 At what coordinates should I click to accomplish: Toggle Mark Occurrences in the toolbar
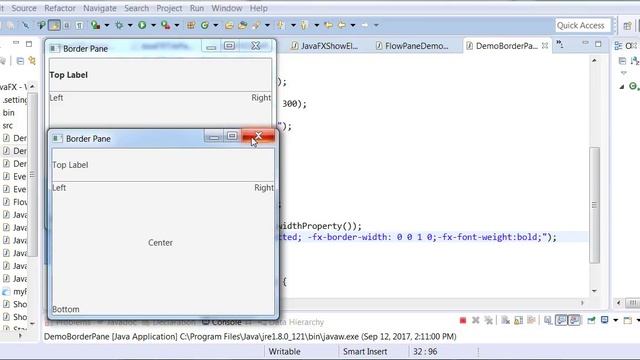[54, 25]
